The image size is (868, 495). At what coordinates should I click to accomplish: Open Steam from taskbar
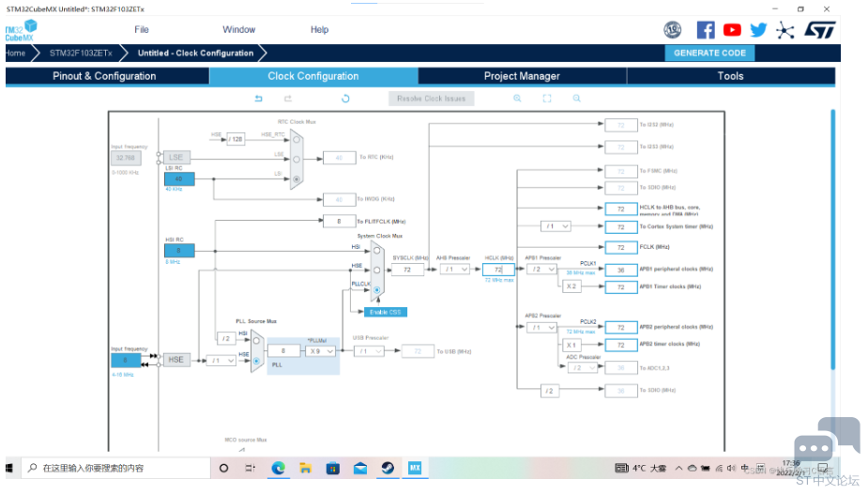point(388,469)
